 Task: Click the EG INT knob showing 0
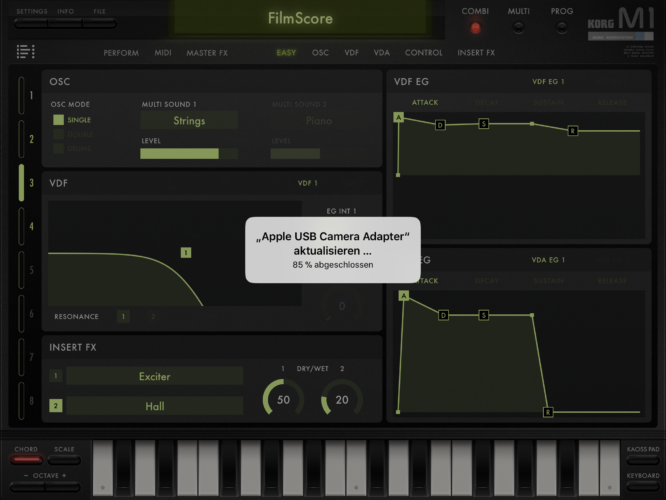click(341, 306)
